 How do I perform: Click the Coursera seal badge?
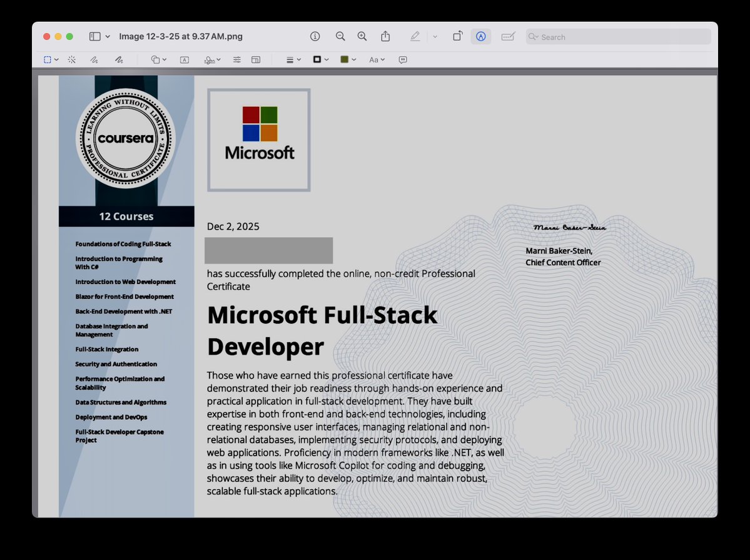click(125, 138)
